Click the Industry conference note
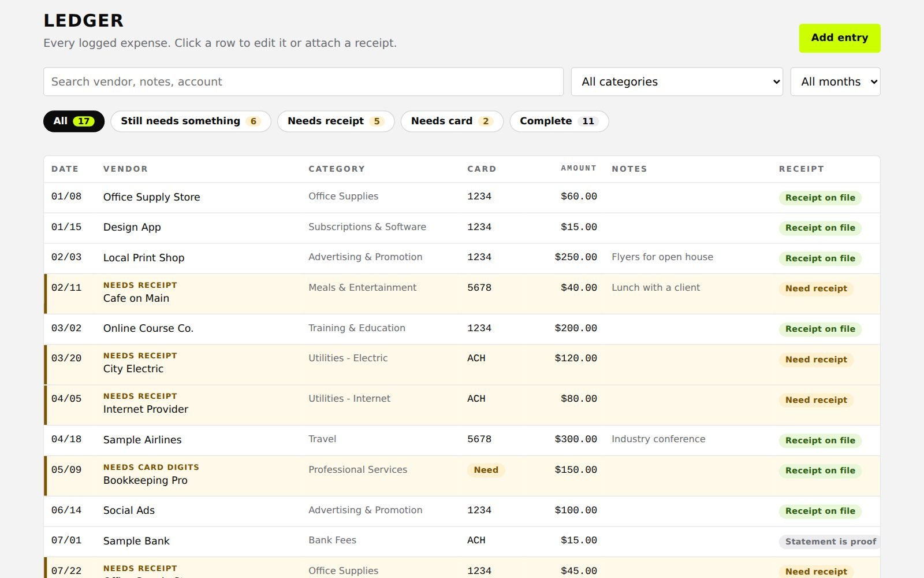Screen dimensions: 924x578 tap(658, 439)
